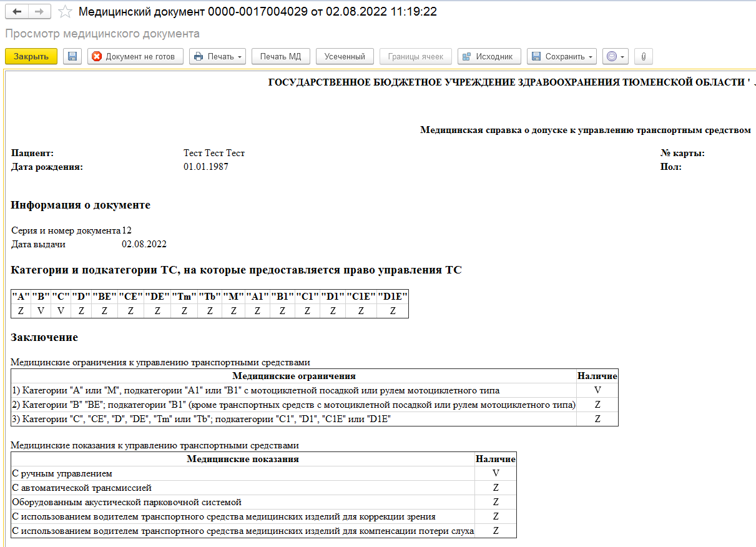This screenshot has height=547, width=756.
Task: Mark status via 'Документ не готов' button
Action: (x=135, y=56)
